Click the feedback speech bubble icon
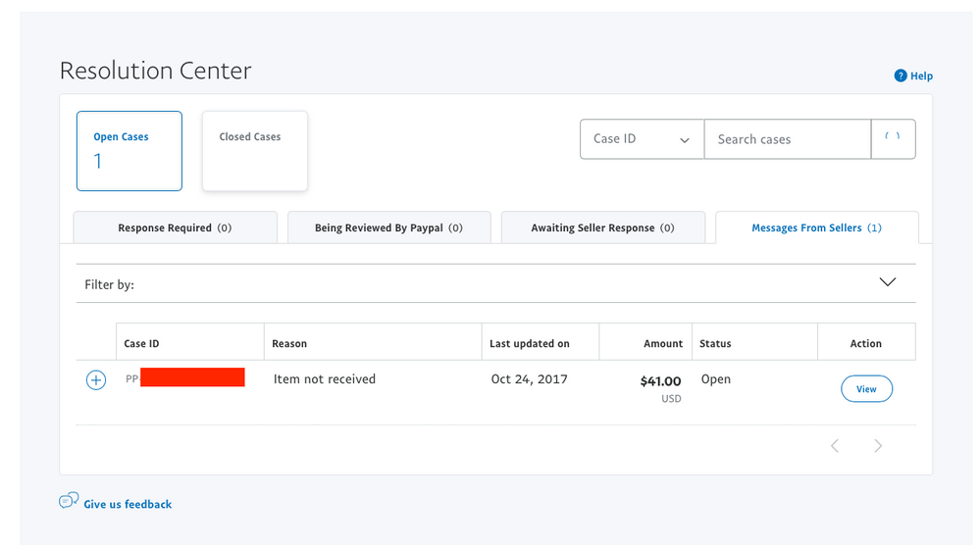Image resolution: width=980 pixels, height=550 pixels. click(69, 501)
